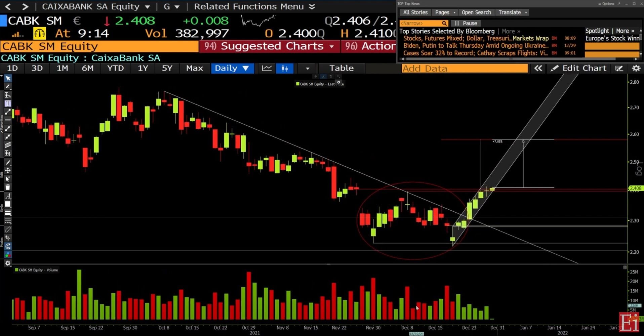Screen dimensions: 644x336
Task: Switch to candlestick chart type icon
Action: point(285,68)
